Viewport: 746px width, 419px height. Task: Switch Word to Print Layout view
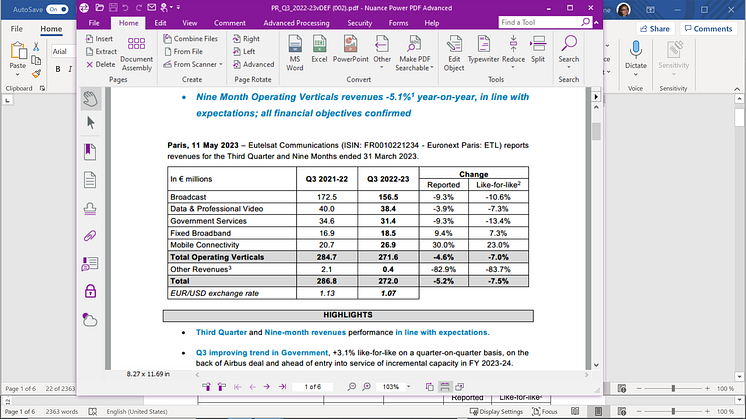599,411
